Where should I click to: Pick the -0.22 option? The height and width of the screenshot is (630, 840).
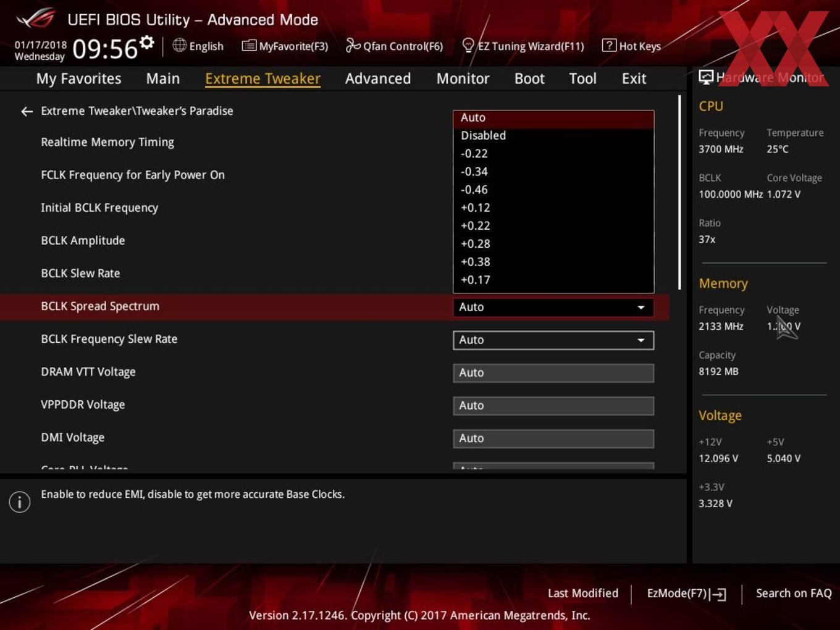[x=553, y=154]
